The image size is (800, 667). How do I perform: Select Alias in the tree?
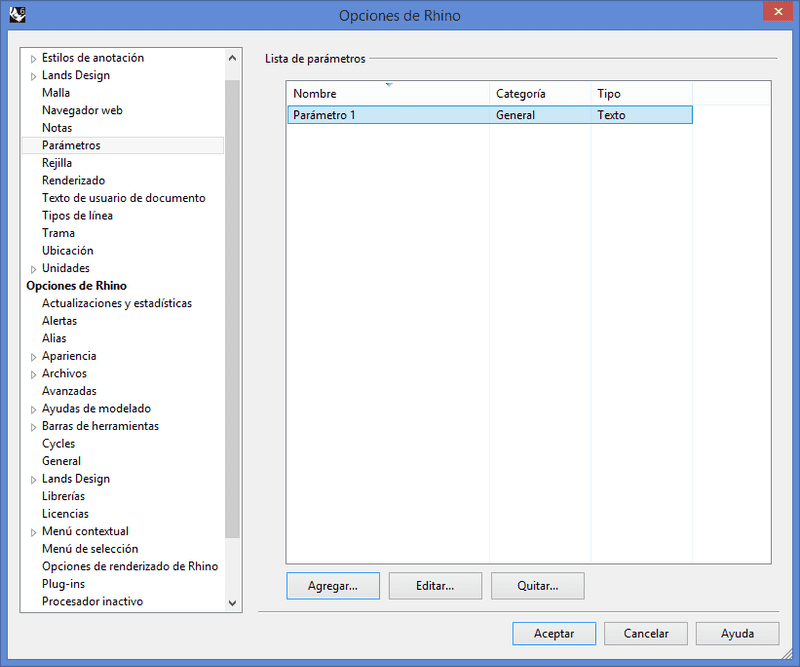click(54, 338)
